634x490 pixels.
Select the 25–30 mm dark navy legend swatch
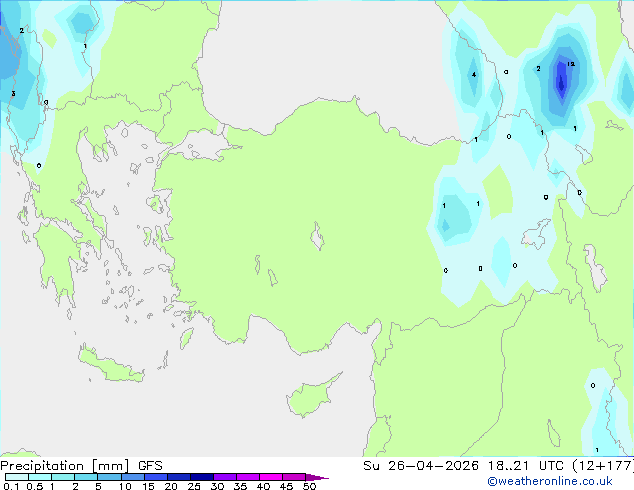point(202,477)
